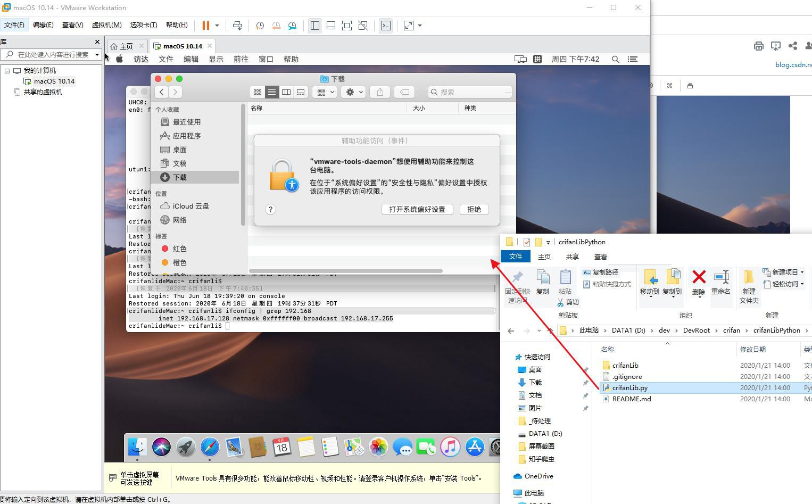Image resolution: width=812 pixels, height=504 pixels.
Task: Click the VMware pause virtual machine button
Action: tap(206, 25)
